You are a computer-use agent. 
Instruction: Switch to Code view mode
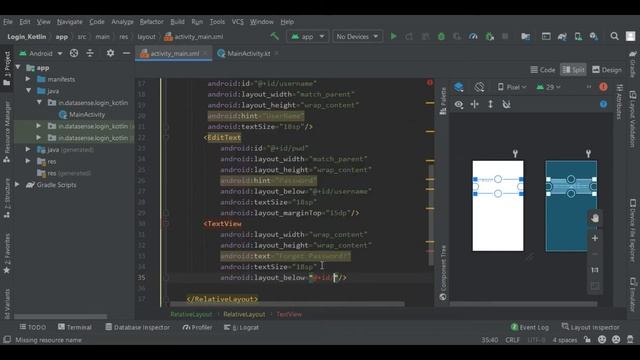click(x=543, y=70)
